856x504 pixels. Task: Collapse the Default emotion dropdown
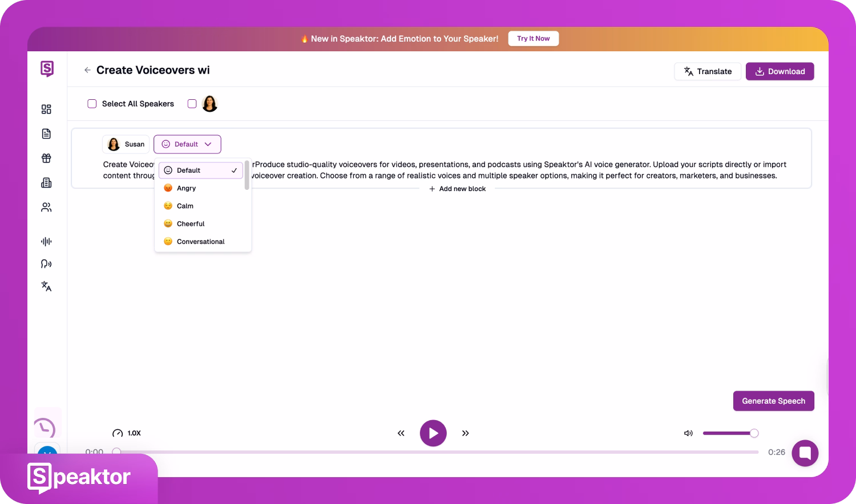[187, 144]
